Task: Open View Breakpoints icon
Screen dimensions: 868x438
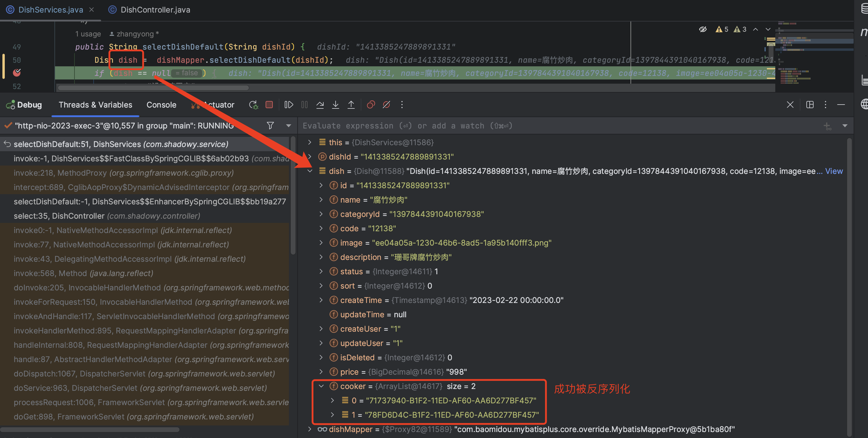Action: coord(371,105)
